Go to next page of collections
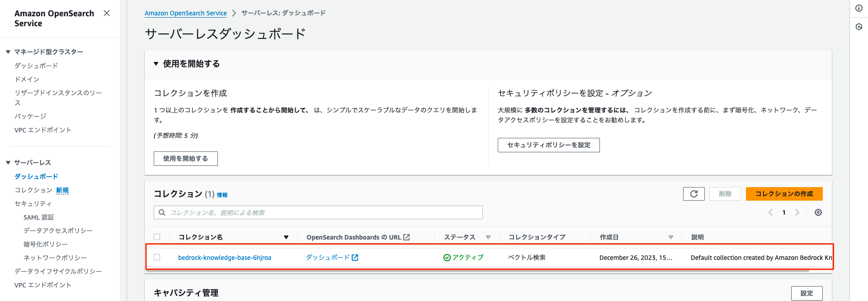The width and height of the screenshot is (868, 301). point(797,212)
